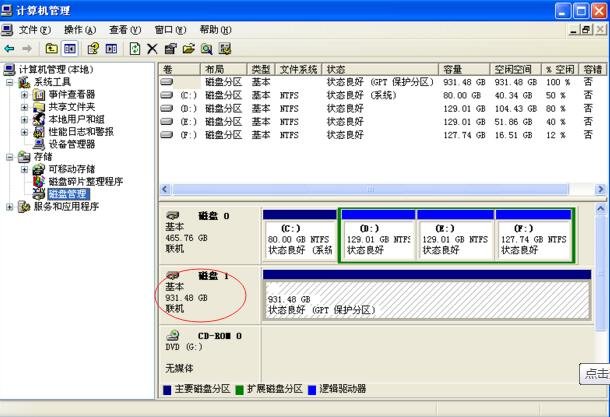610x417 pixels.
Task: Click the disk pane scrollbar up arrow
Action: click(x=601, y=209)
